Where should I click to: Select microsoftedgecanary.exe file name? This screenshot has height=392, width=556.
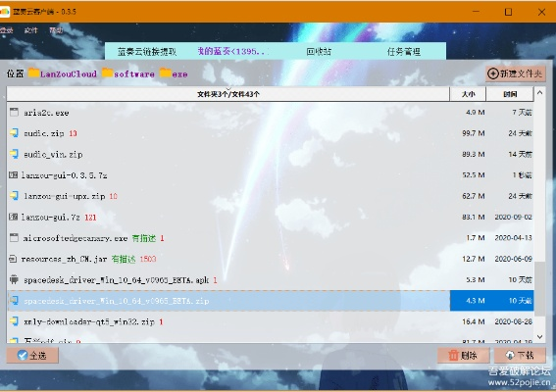coord(76,238)
